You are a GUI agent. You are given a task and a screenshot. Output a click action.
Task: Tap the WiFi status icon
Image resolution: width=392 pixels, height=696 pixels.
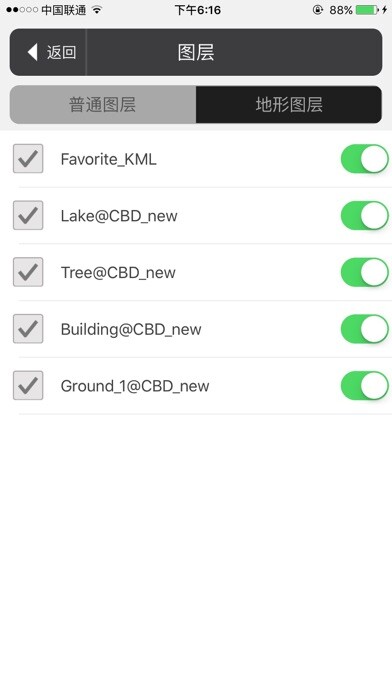click(x=97, y=9)
